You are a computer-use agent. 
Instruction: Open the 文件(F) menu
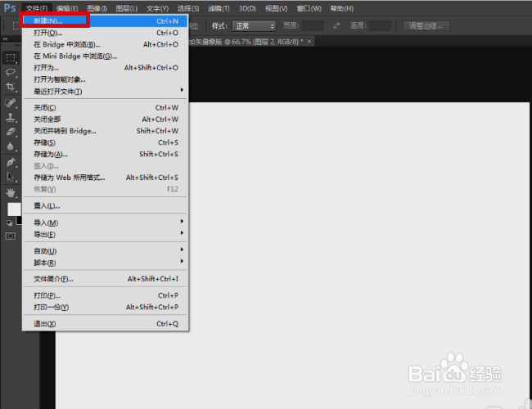pos(37,8)
